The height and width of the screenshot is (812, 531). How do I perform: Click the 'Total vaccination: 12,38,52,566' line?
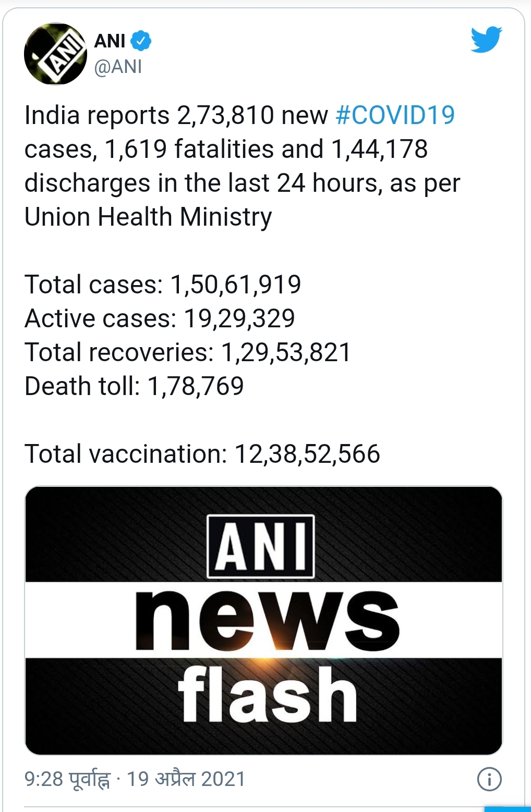pos(202,454)
